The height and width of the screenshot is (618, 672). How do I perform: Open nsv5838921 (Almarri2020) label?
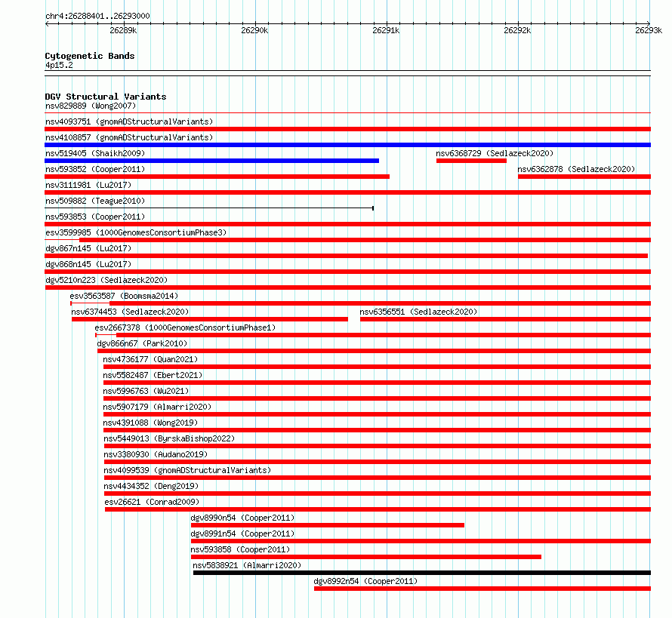[247, 565]
